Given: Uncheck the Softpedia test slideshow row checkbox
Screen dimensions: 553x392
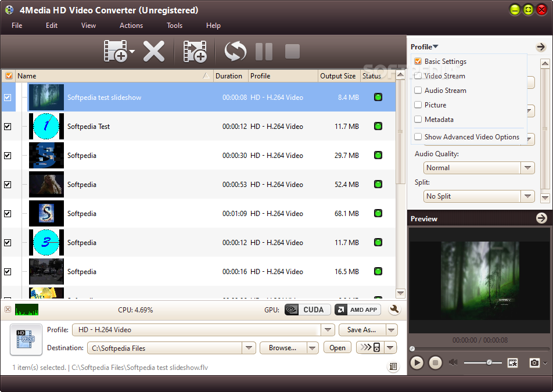Looking at the screenshot, I should pos(8,98).
